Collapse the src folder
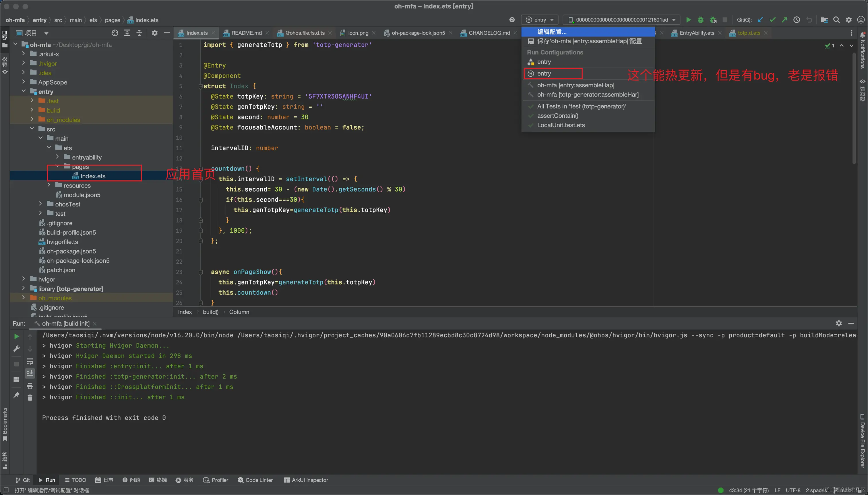Image resolution: width=868 pixels, height=495 pixels. [32, 129]
